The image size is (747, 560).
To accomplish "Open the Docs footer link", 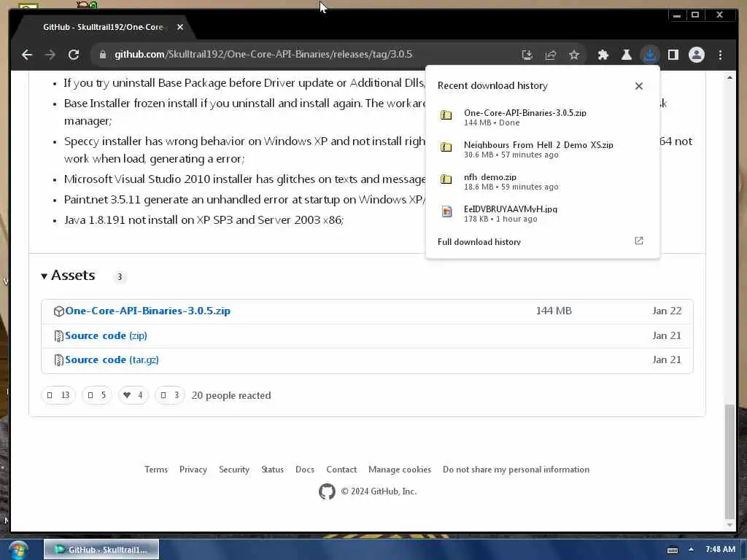I will 305,470.
